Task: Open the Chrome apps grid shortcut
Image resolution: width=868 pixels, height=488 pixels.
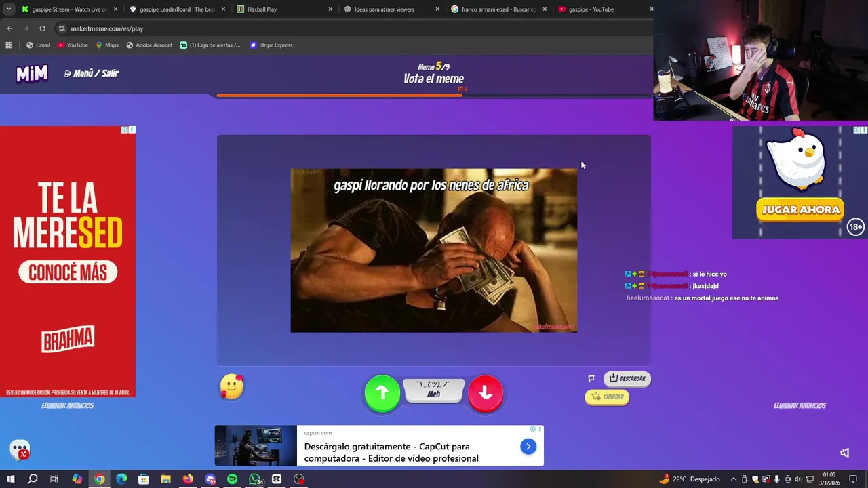Action: (9, 45)
